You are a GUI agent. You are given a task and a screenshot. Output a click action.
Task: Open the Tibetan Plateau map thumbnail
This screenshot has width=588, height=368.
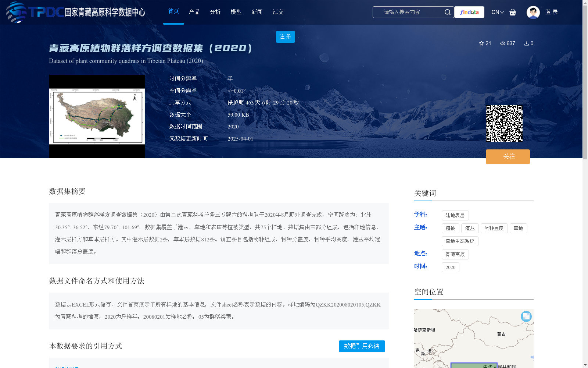[97, 116]
